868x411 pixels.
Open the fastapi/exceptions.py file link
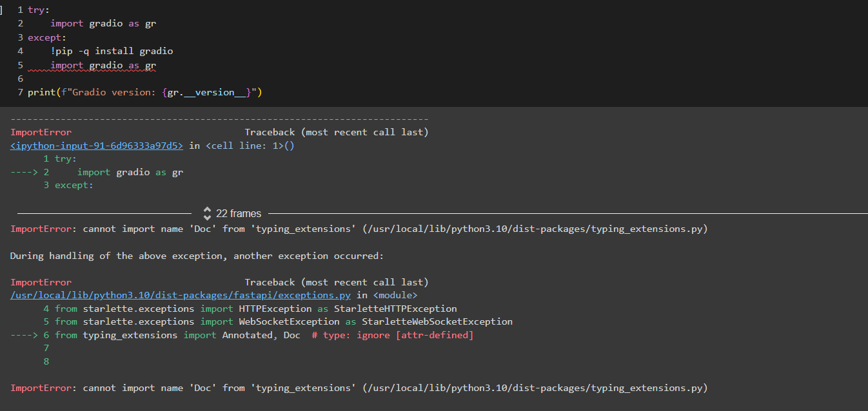(x=181, y=295)
